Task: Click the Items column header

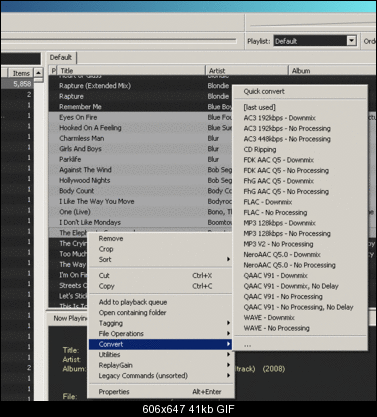Action: pos(21,73)
